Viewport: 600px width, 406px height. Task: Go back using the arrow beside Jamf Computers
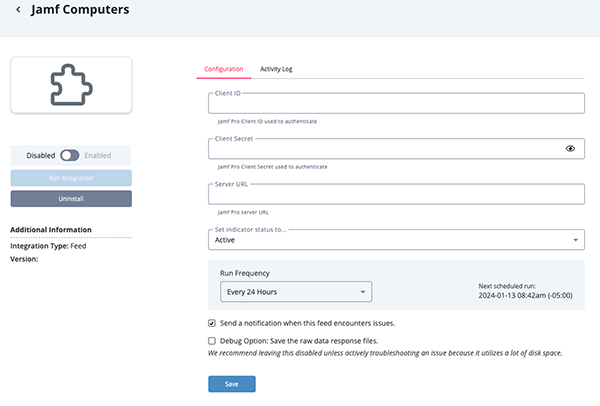(18, 10)
